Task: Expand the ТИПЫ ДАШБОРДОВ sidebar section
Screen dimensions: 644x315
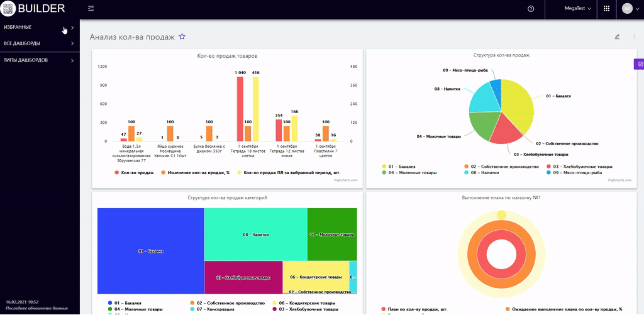Action: coord(38,60)
